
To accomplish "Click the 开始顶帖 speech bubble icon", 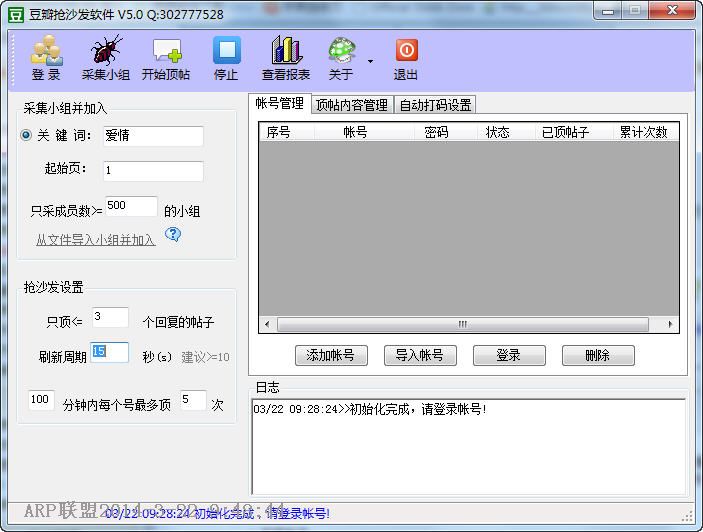I will pos(166,50).
